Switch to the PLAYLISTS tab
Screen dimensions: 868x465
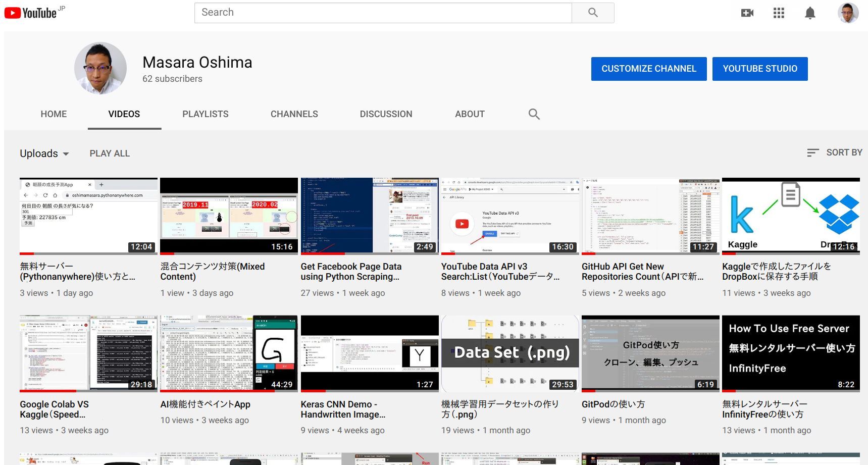205,114
